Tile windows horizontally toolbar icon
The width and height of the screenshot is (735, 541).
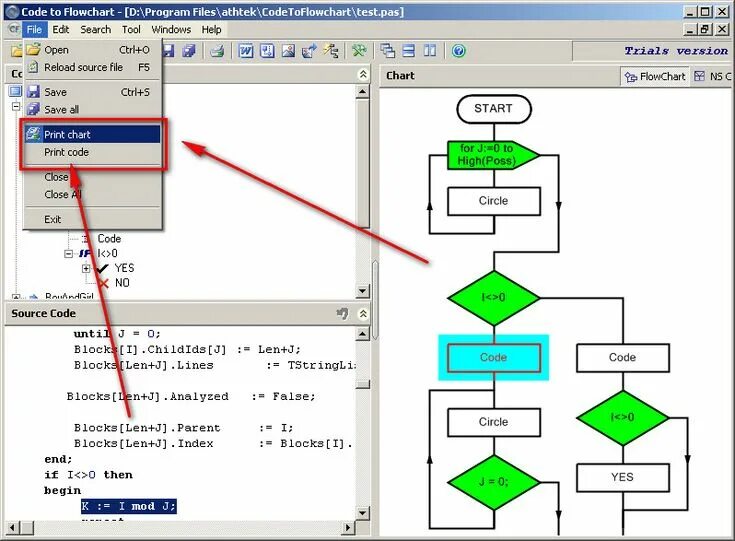click(409, 51)
